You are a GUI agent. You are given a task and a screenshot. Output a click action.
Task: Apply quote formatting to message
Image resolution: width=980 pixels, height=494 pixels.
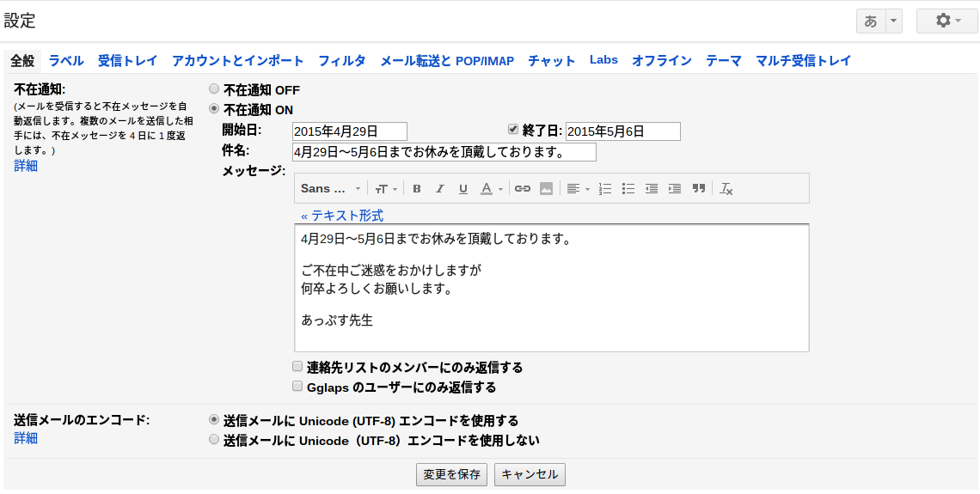(699, 189)
